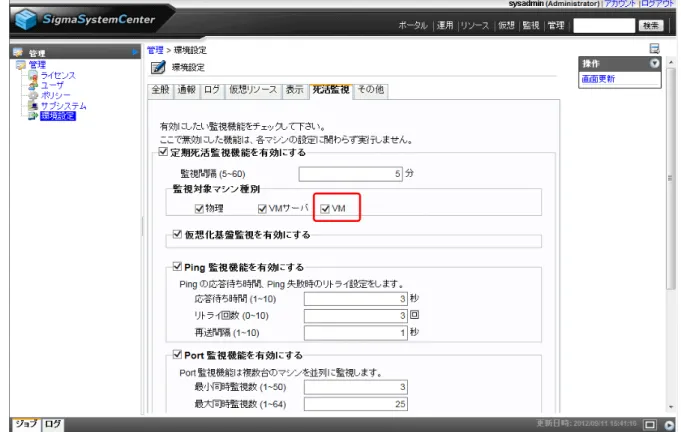Select ポリシー in the tree

[55, 95]
